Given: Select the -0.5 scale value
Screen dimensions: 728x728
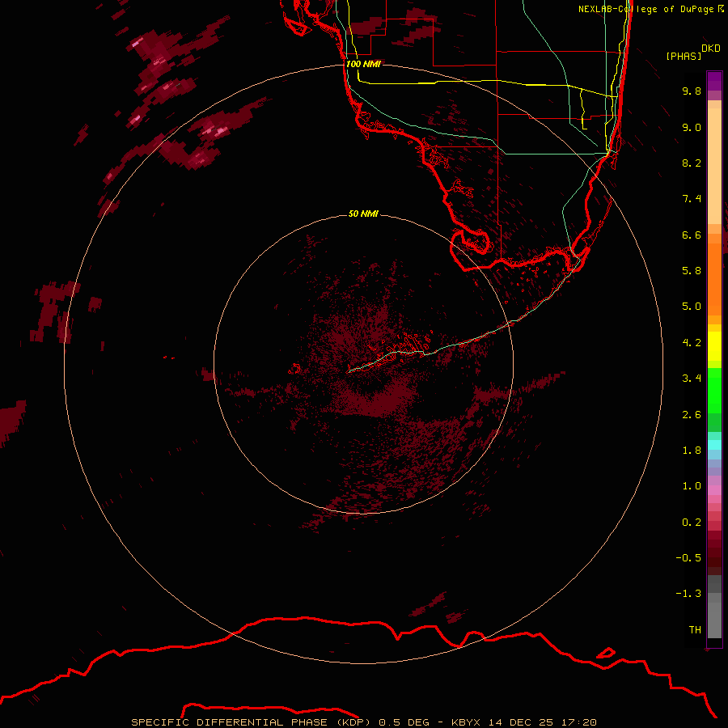Looking at the screenshot, I should click(688, 558).
